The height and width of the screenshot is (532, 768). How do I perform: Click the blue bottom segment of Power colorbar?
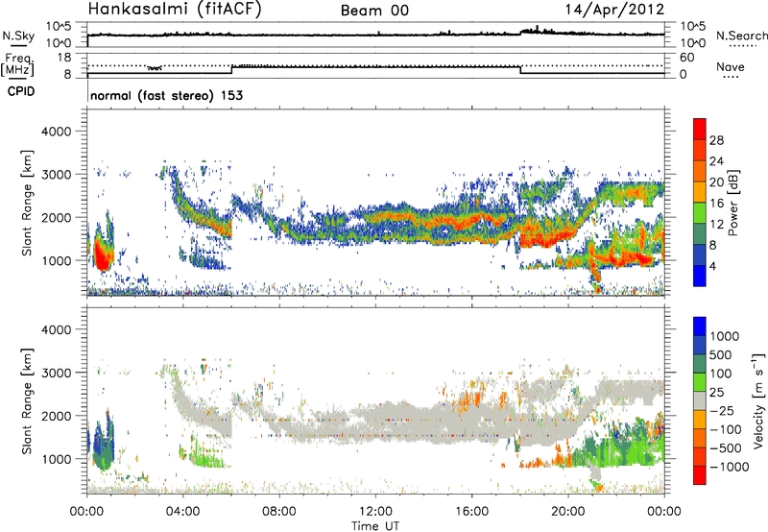coord(700,277)
